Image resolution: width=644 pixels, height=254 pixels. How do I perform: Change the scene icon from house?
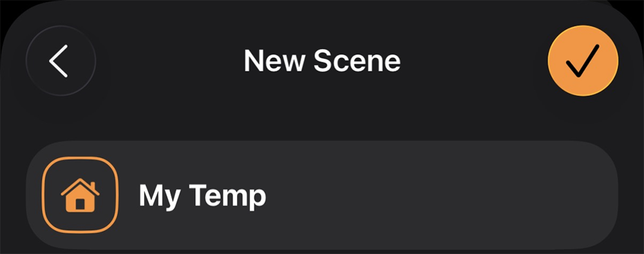[80, 195]
